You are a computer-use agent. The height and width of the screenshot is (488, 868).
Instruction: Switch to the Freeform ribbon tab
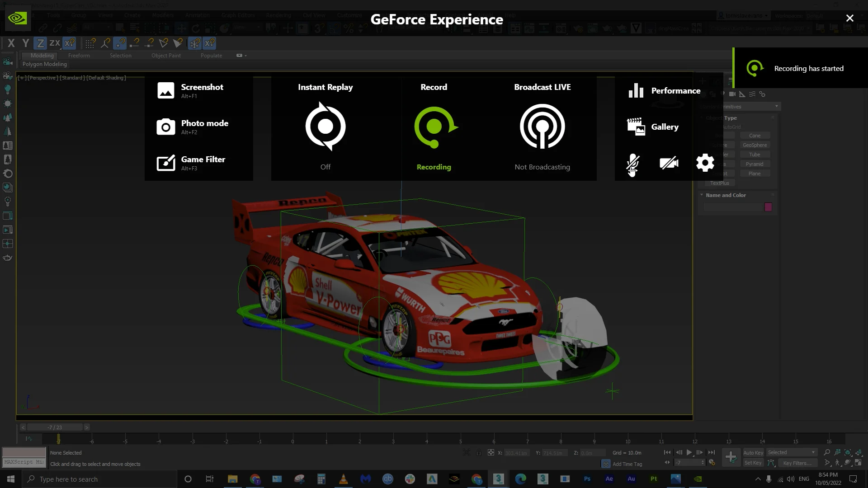click(x=79, y=56)
